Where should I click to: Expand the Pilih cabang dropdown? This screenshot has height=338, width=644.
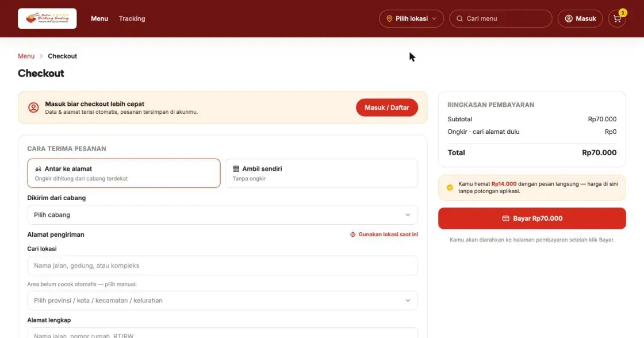click(x=223, y=215)
